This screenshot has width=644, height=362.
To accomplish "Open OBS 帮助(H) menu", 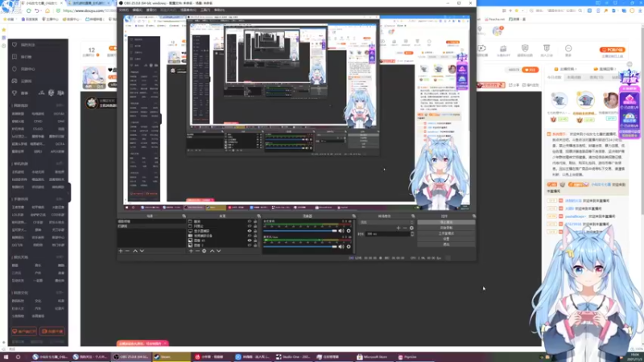I will [x=219, y=10].
